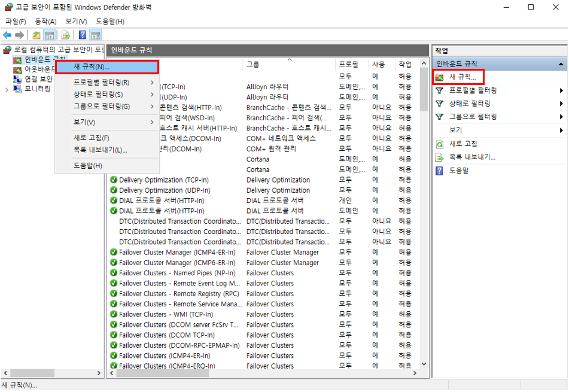Select Failover Clusters (DCOM TCP-In) rule

pyautogui.click(x=167, y=335)
